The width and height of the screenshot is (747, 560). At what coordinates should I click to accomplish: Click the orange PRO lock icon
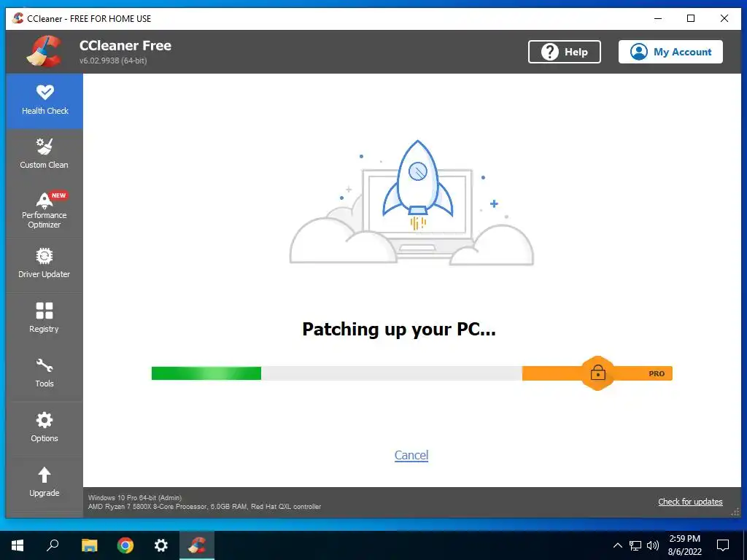click(x=597, y=373)
